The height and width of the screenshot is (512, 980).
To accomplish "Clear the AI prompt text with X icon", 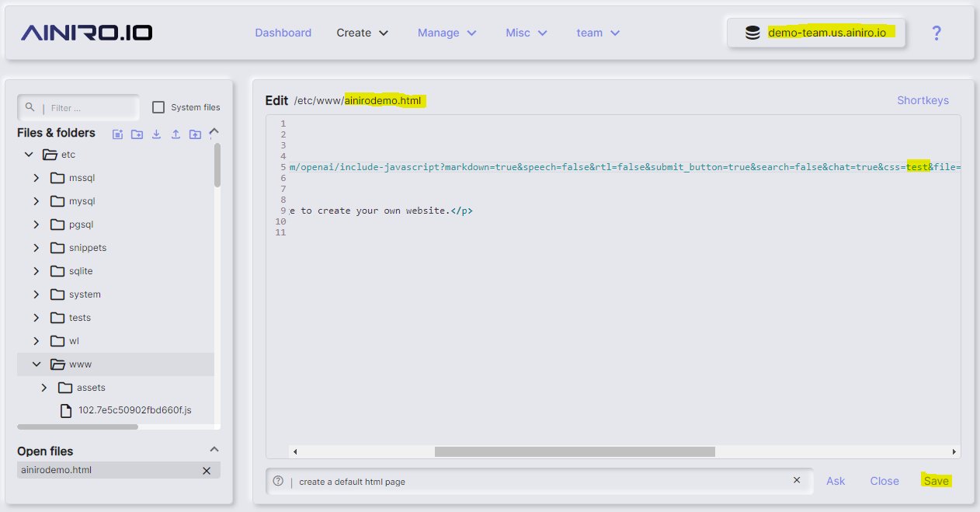I will (x=796, y=480).
